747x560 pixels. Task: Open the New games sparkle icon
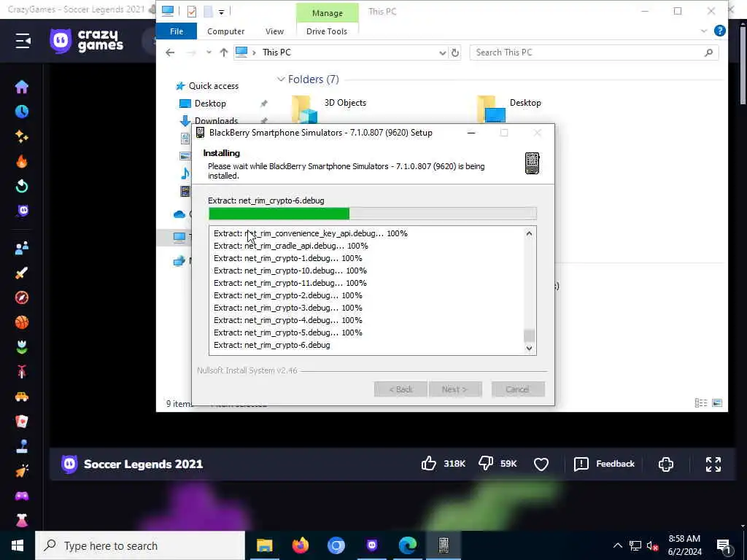tap(21, 136)
